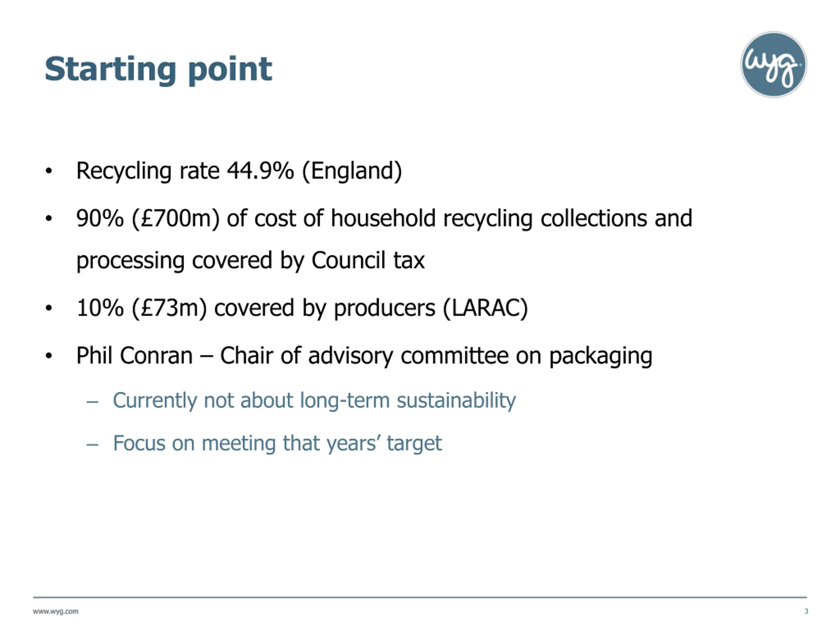Select "Currently not about long-term sustainability" sub-point
Viewport: 840px width, 630px height.
coord(314,400)
